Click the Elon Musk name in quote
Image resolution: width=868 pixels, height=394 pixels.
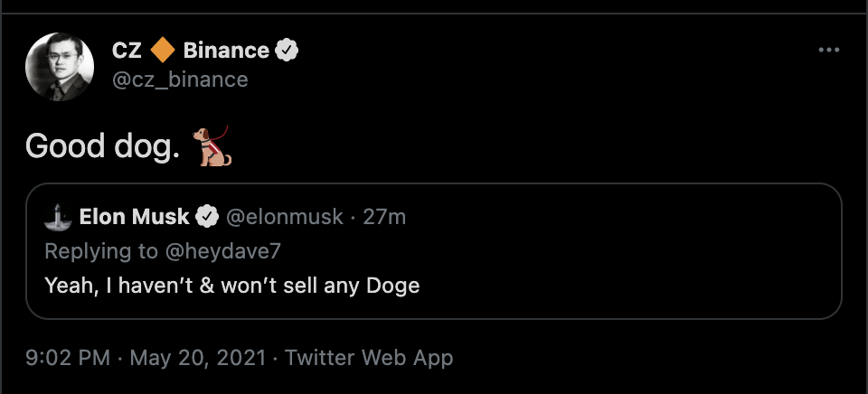click(135, 217)
